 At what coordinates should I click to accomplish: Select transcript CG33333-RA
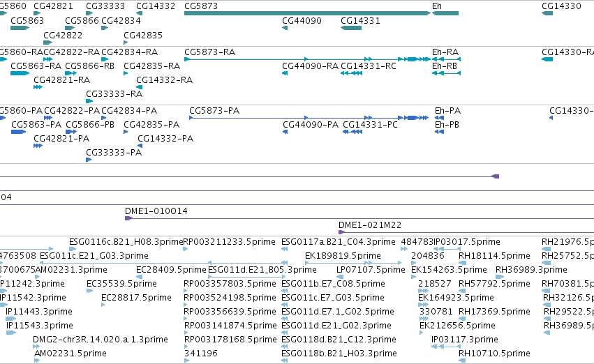(x=114, y=94)
